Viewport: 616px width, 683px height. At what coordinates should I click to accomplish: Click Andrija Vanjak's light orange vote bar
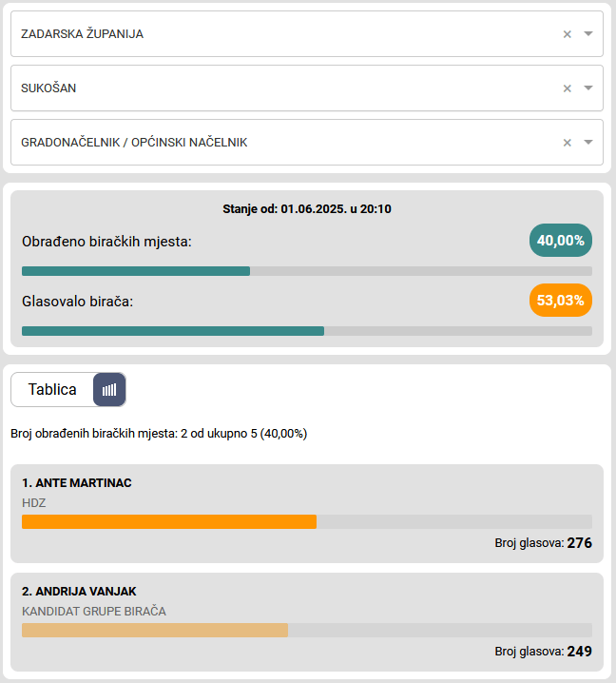(x=155, y=630)
